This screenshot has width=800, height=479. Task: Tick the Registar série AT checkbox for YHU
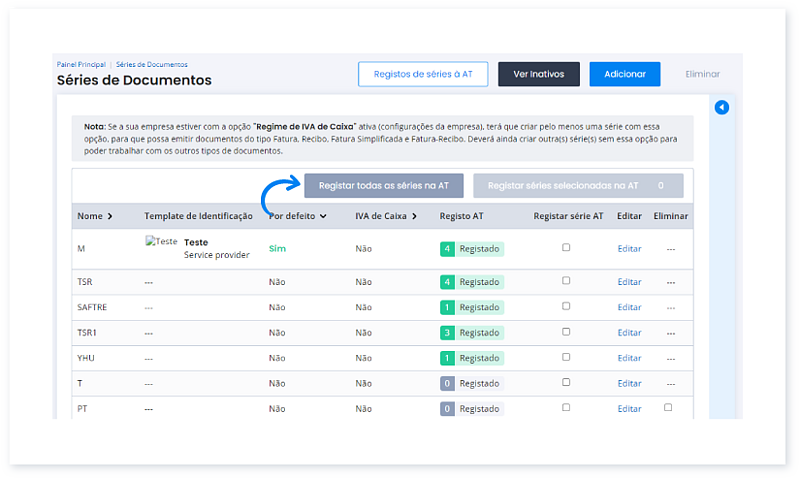[566, 357]
